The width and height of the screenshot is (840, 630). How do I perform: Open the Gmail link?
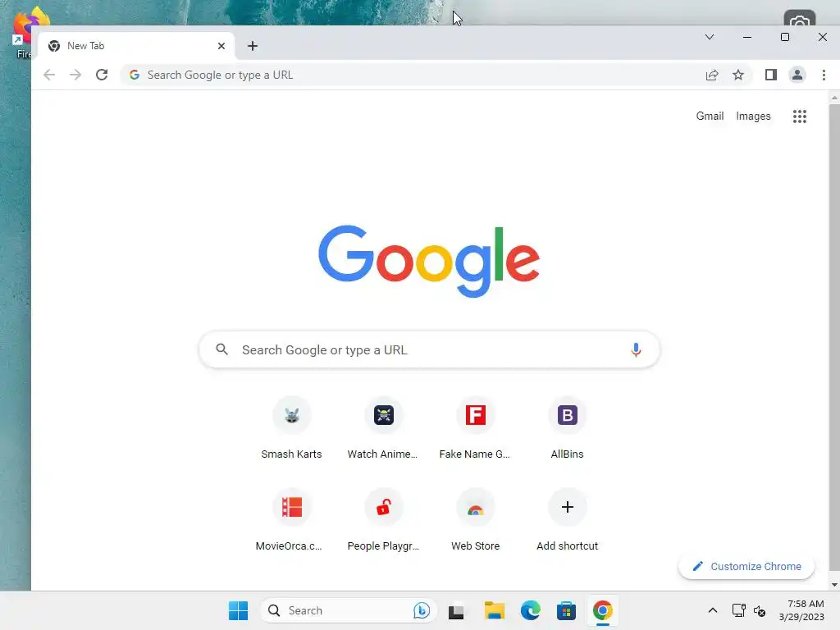710,116
